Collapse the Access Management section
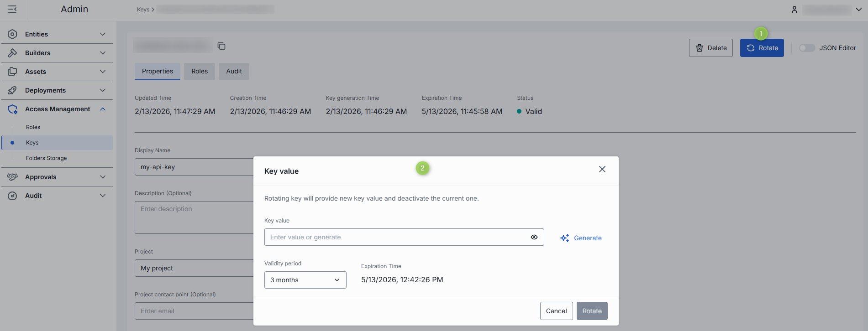 coord(103,109)
